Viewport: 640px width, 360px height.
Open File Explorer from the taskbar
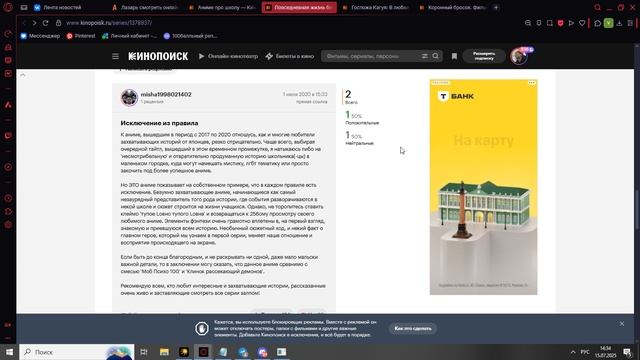pyautogui.click(x=164, y=352)
